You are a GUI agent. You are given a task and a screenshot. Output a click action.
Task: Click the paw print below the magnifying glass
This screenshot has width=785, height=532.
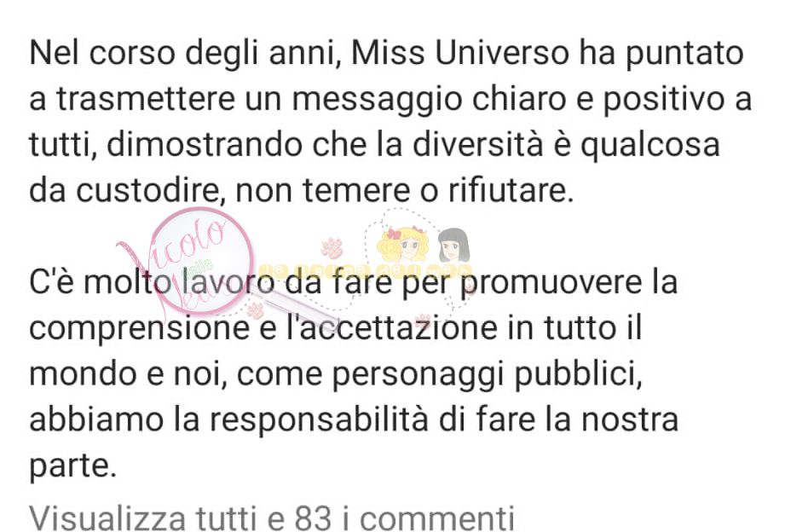coord(256,311)
